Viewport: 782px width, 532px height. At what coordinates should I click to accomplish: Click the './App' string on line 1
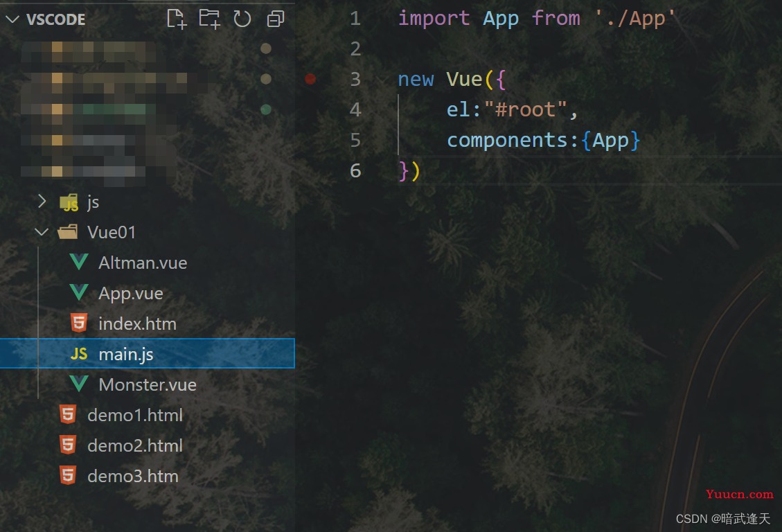pos(635,19)
